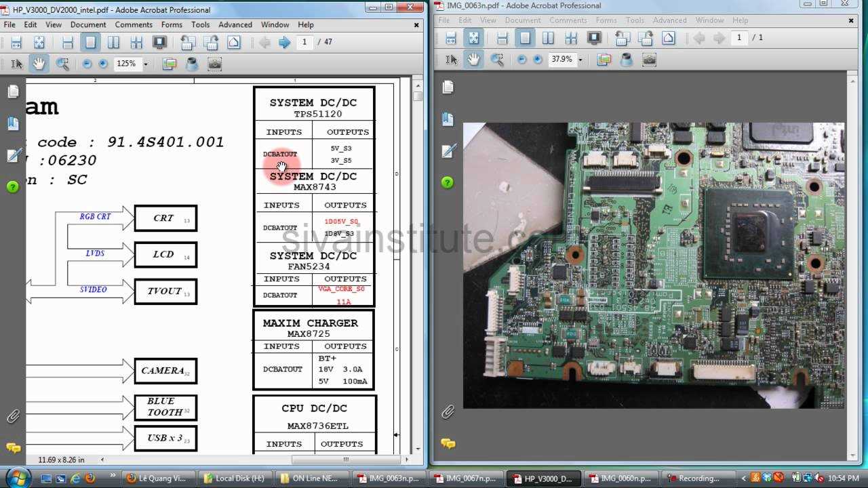The height and width of the screenshot is (488, 868).
Task: Click Fit Width icon in HP_V3000 window
Action: tap(16, 43)
